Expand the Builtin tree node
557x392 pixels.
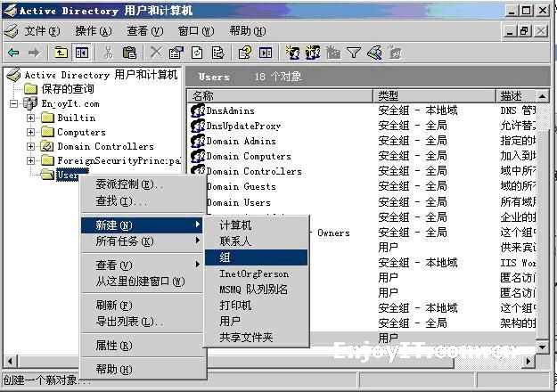30,118
